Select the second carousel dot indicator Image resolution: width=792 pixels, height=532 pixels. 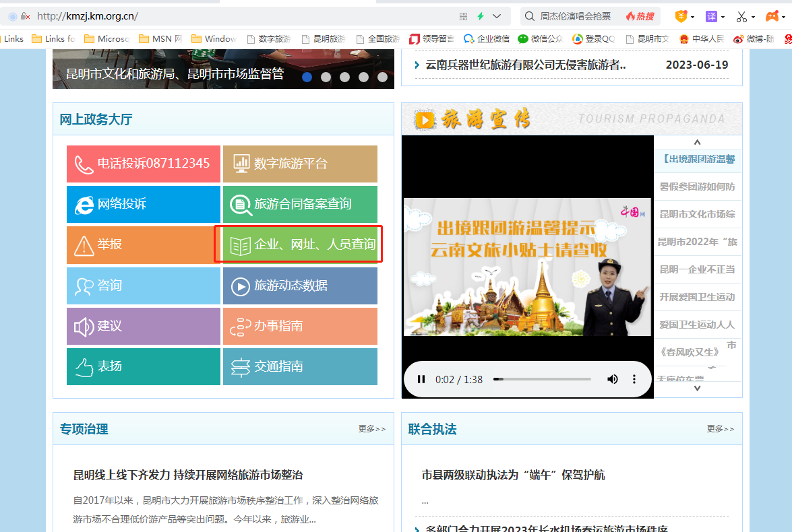pyautogui.click(x=326, y=77)
